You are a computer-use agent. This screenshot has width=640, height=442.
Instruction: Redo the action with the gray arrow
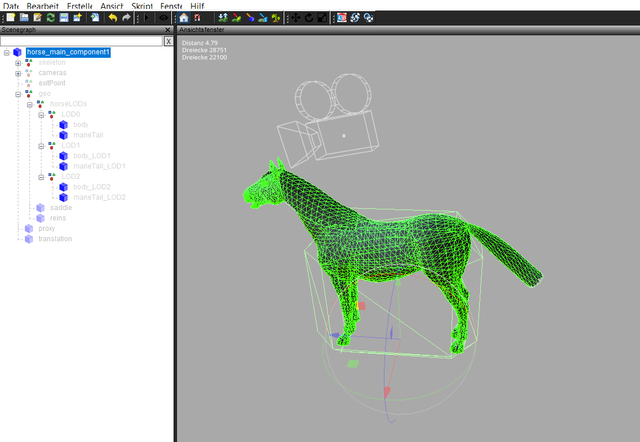pyautogui.click(x=126, y=18)
